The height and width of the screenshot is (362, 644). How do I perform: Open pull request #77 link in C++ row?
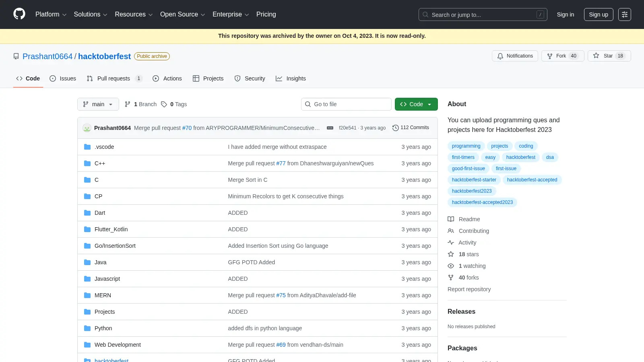tap(281, 163)
